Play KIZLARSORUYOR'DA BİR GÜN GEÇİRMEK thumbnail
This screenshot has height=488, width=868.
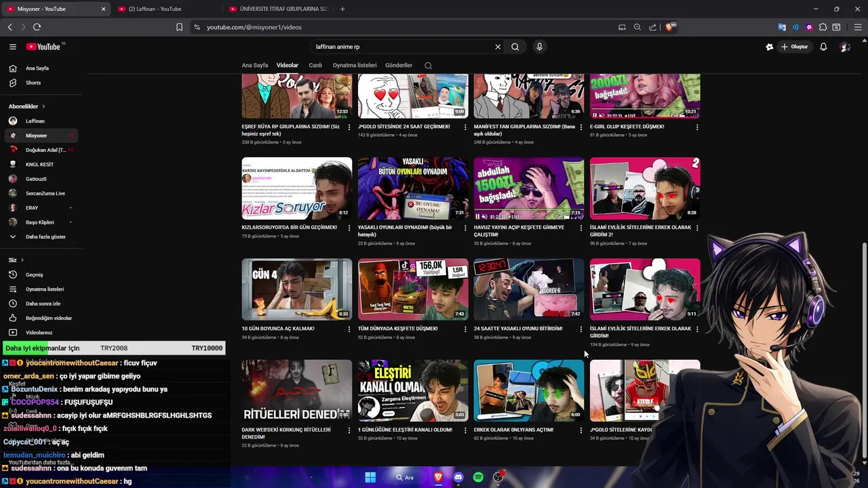[x=297, y=188]
